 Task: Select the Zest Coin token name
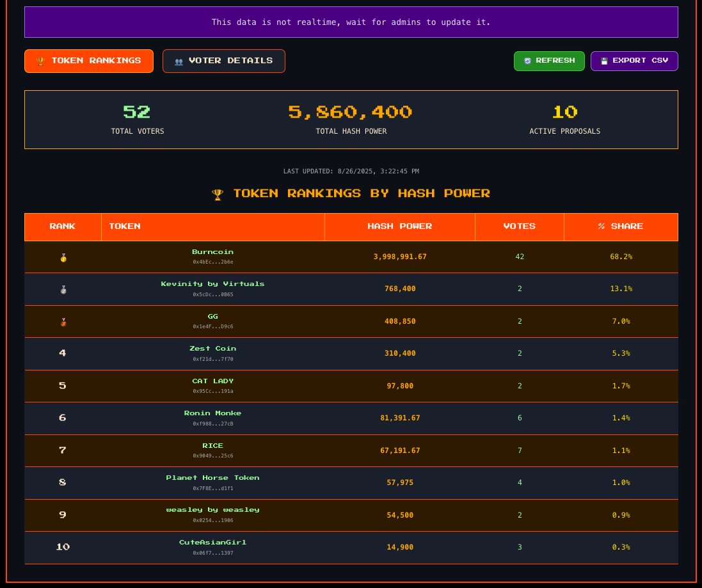coord(212,348)
